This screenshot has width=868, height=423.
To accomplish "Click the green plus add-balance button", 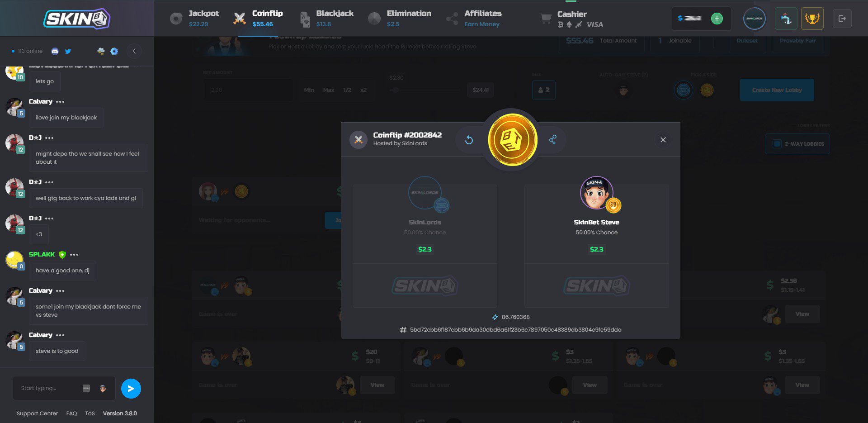I will [x=717, y=19].
